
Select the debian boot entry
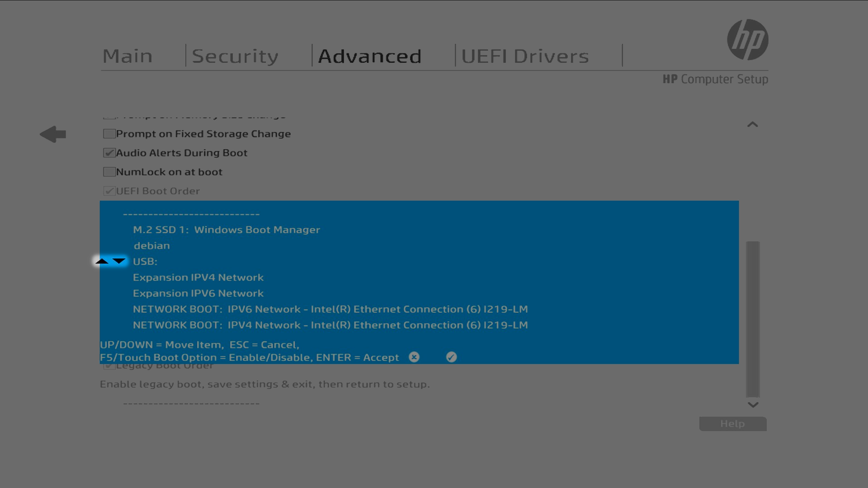[151, 245]
